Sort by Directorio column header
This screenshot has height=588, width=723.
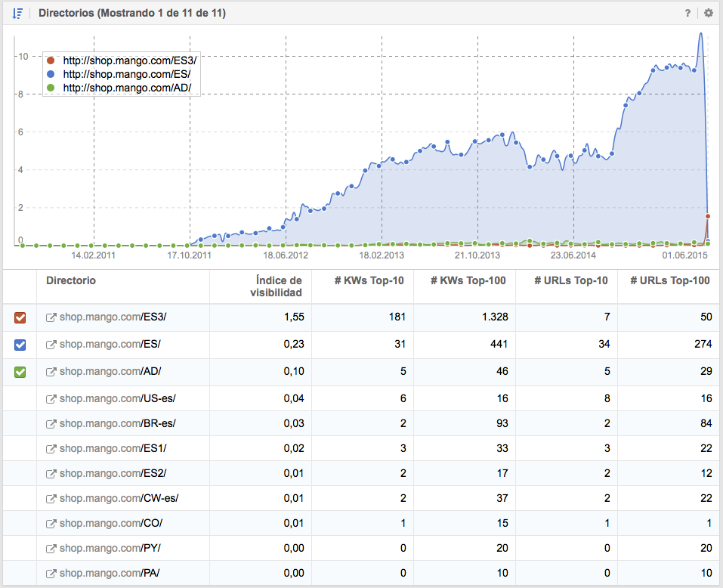[x=71, y=281]
